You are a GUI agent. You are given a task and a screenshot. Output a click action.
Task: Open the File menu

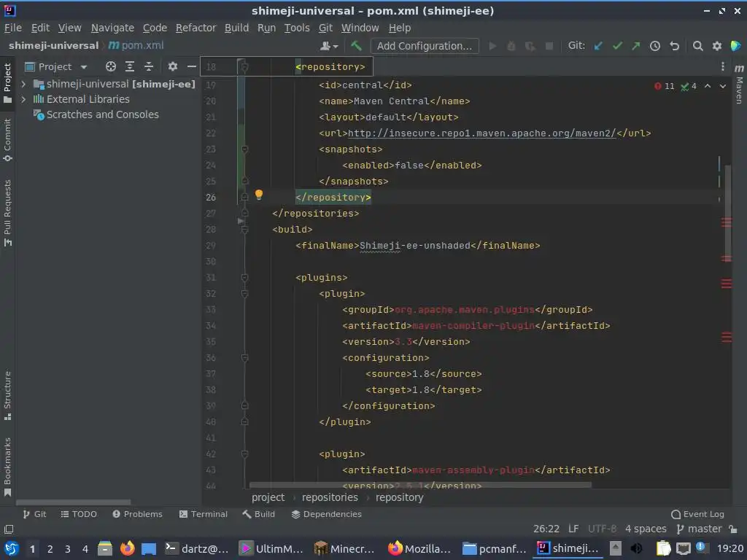point(13,28)
